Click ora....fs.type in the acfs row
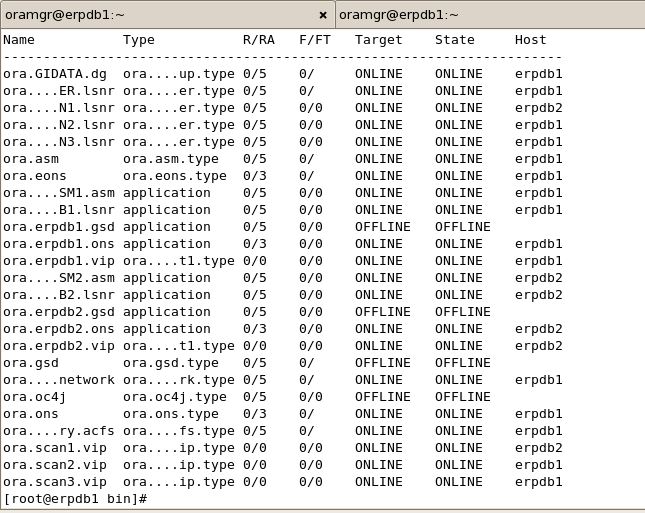 (x=179, y=431)
